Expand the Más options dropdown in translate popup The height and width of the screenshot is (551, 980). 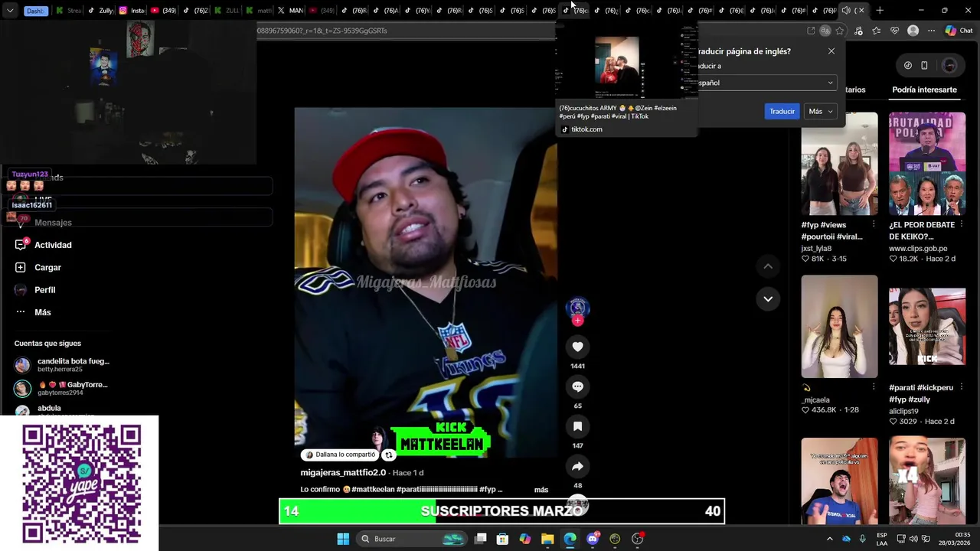[x=820, y=111]
